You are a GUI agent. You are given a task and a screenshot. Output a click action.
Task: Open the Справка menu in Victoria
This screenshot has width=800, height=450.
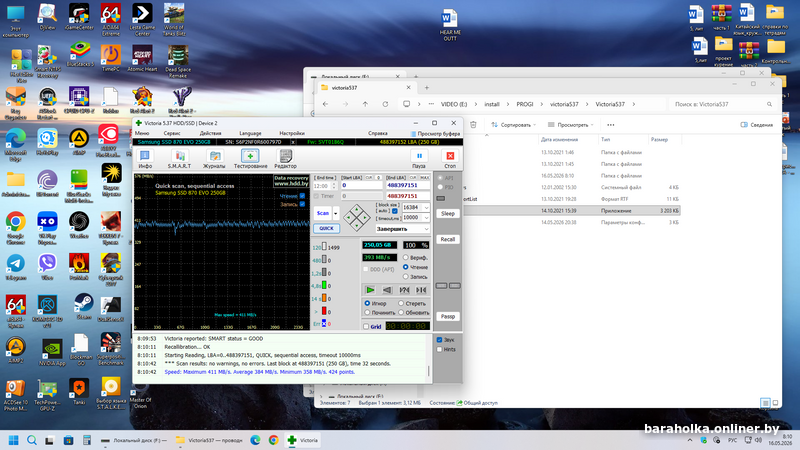378,133
